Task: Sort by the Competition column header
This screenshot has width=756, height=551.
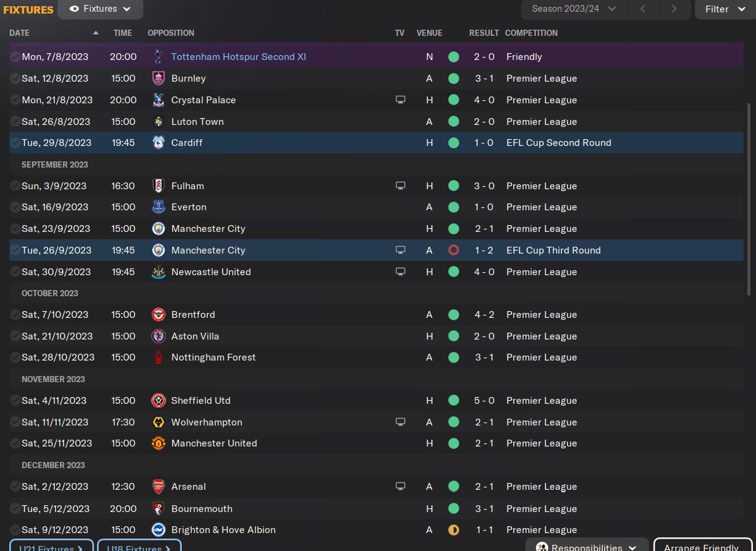Action: coord(531,33)
